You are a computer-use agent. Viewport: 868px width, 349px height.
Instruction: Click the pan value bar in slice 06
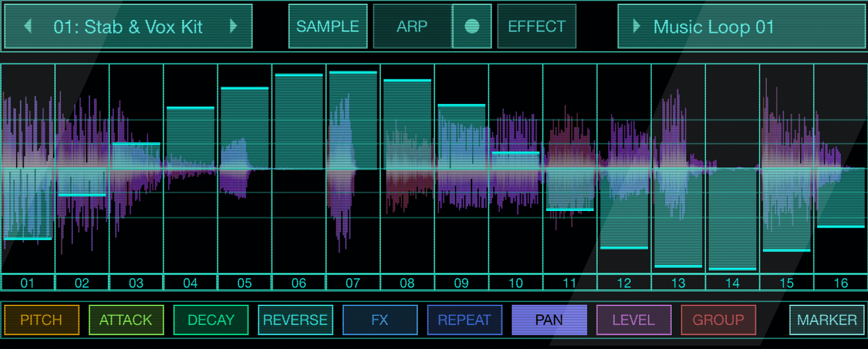point(299,121)
